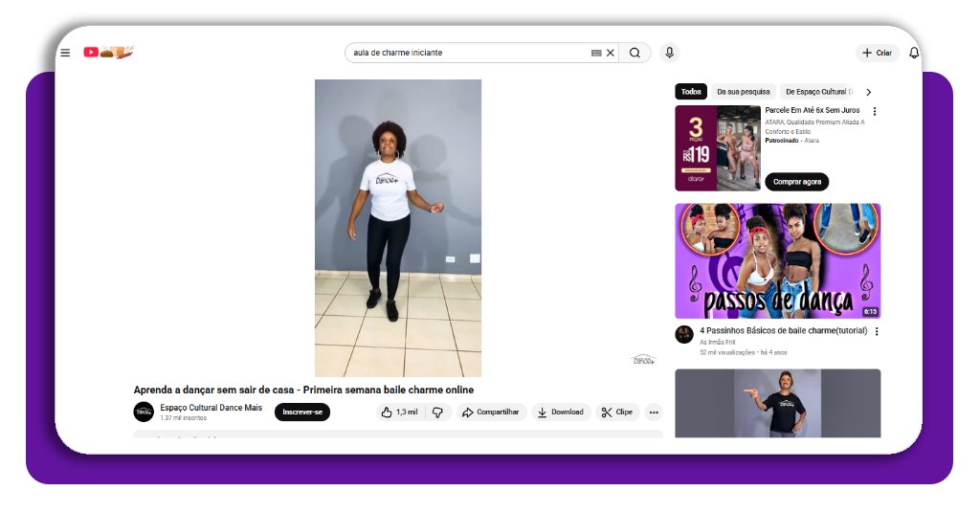Viewport: 980px width, 513px height.
Task: Open more actions ellipsis below video
Action: 654,412
